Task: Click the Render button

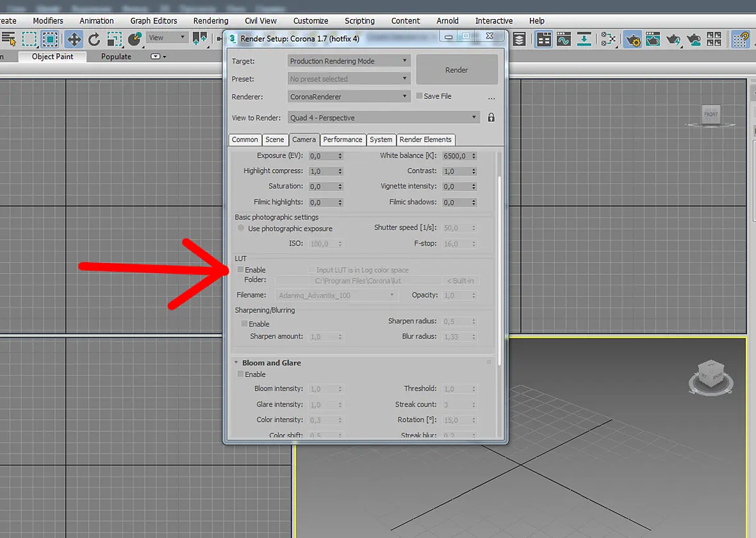Action: point(457,70)
